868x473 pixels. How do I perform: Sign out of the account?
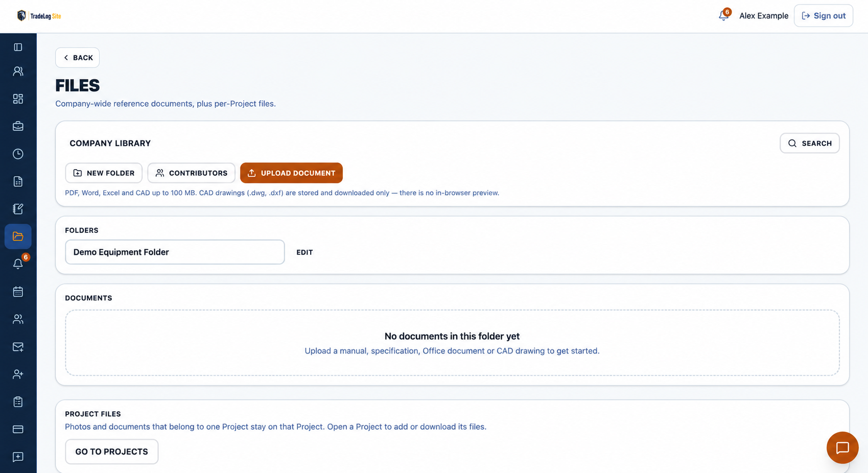(824, 16)
